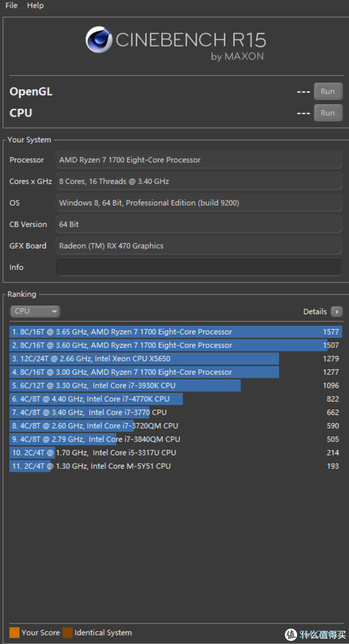Screen dimensions: 349x644
Task: Select the GFX Board Radeon RX 470 field
Action: click(x=199, y=246)
